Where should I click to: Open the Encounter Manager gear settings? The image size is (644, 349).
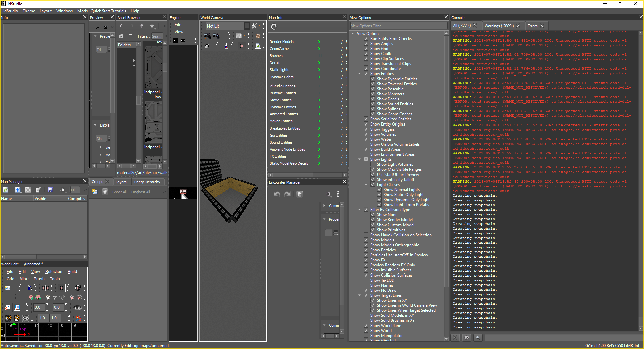328,194
